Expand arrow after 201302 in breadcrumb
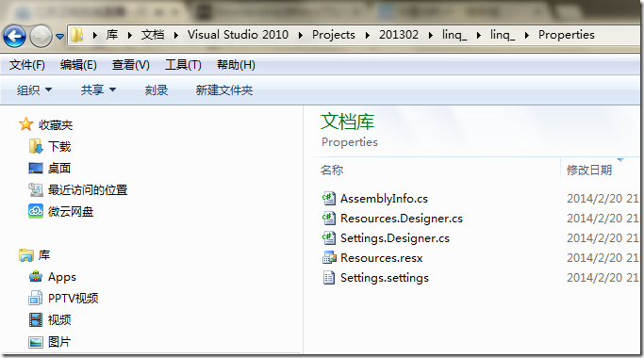Screen dimensions: 644x358 [x=430, y=35]
